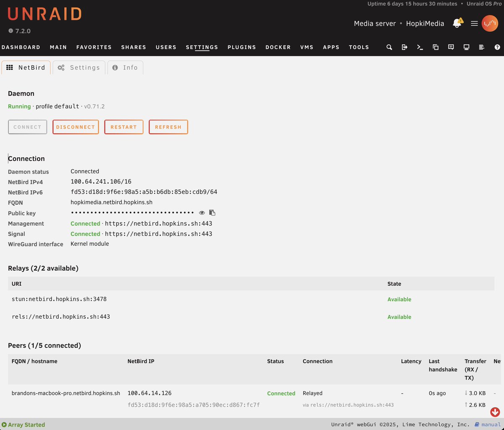Viewport: 504px width, 430px height.
Task: Open the notifications bell with warning
Action: click(457, 23)
